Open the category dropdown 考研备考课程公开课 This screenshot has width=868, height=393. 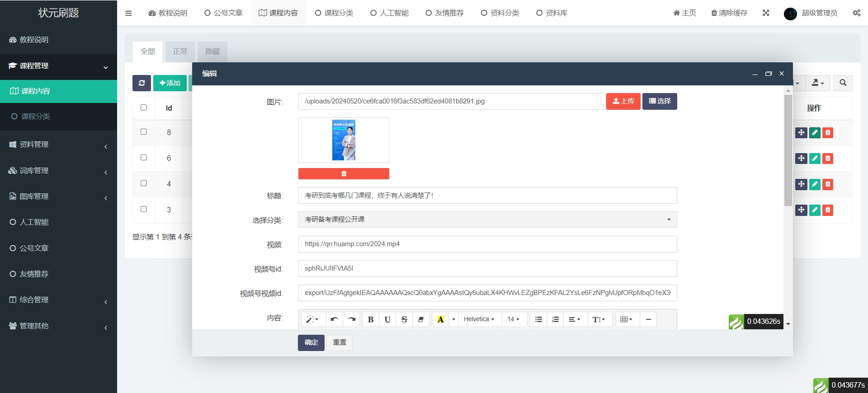487,220
